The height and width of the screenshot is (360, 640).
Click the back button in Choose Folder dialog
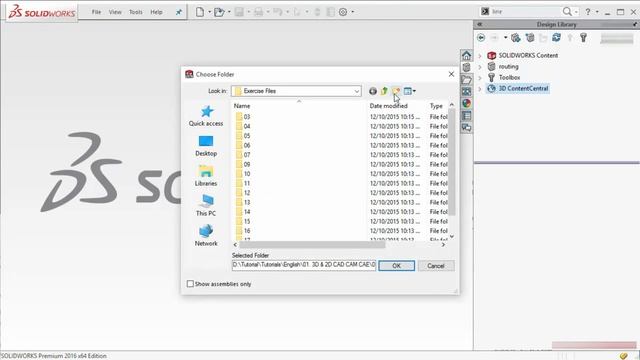click(373, 91)
